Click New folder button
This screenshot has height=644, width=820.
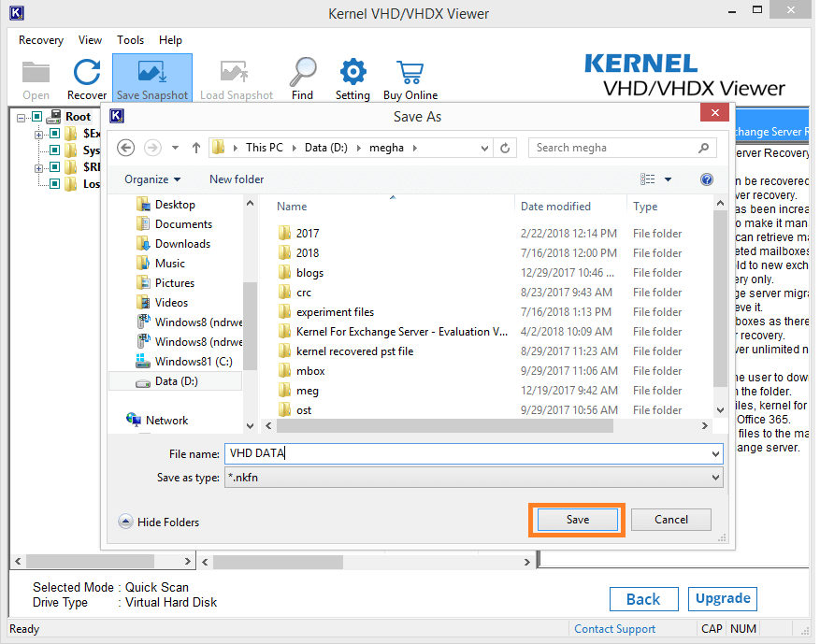(x=237, y=179)
